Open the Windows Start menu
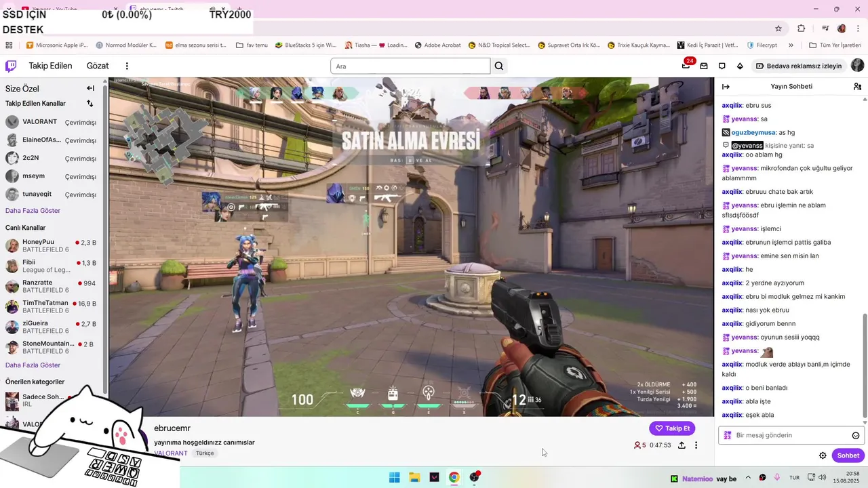The width and height of the screenshot is (868, 488). [394, 477]
